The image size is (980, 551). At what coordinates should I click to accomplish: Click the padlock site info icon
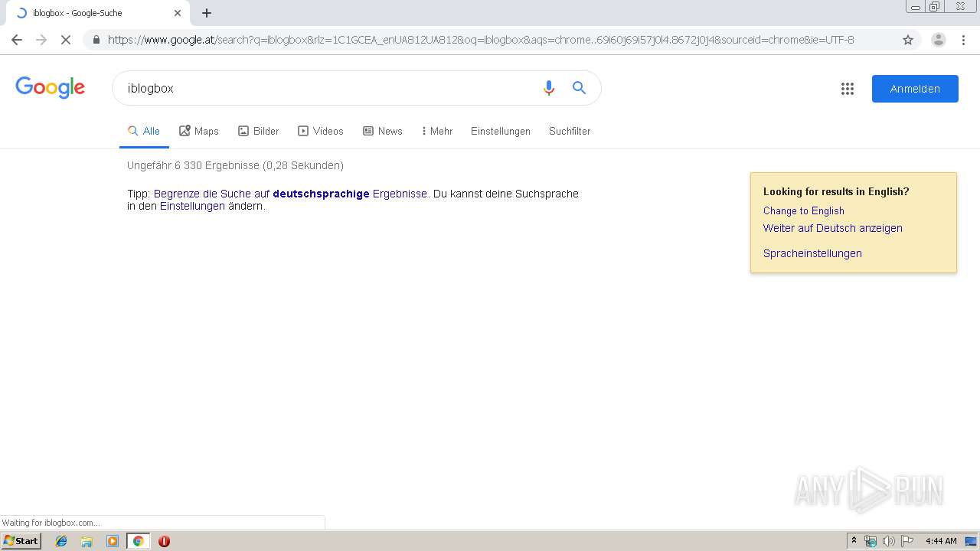[x=96, y=40]
